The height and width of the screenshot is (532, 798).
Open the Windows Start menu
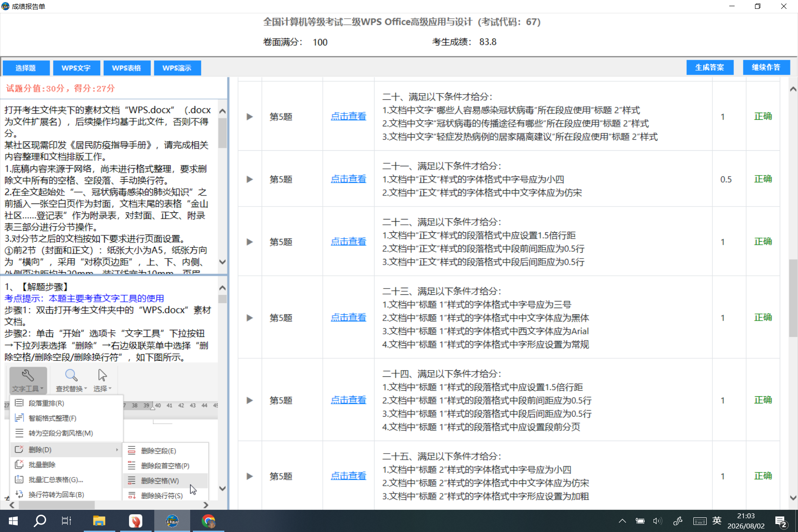(x=13, y=521)
